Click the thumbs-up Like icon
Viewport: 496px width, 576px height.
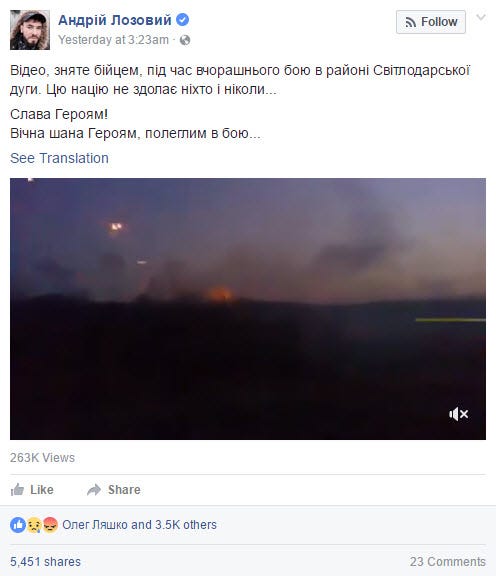17,489
